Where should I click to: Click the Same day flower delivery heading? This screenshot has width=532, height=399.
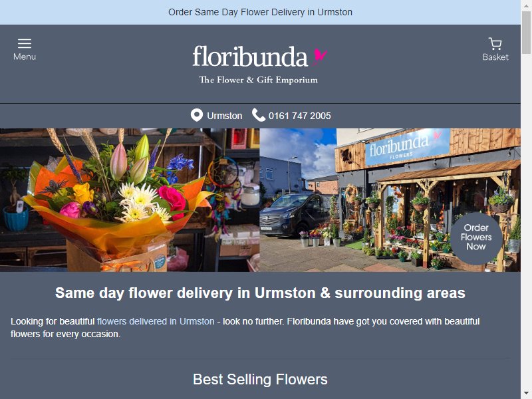click(x=260, y=293)
